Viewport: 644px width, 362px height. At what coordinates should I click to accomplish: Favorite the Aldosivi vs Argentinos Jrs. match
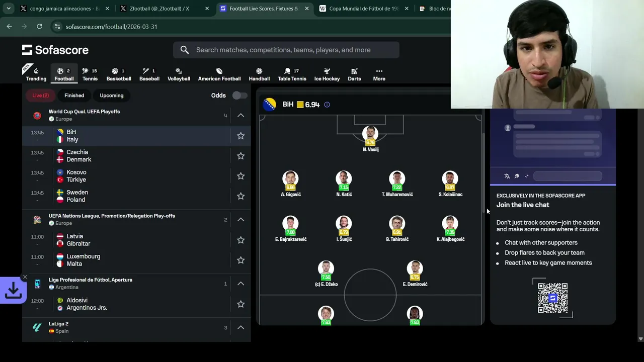tap(241, 304)
